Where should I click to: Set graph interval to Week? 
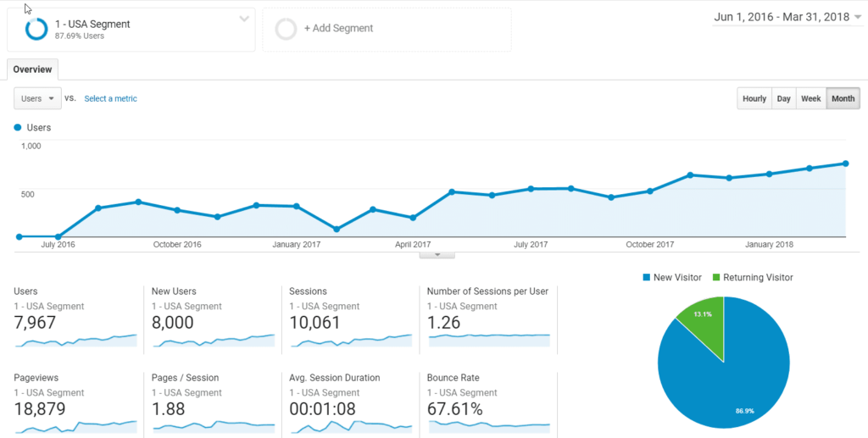click(810, 98)
